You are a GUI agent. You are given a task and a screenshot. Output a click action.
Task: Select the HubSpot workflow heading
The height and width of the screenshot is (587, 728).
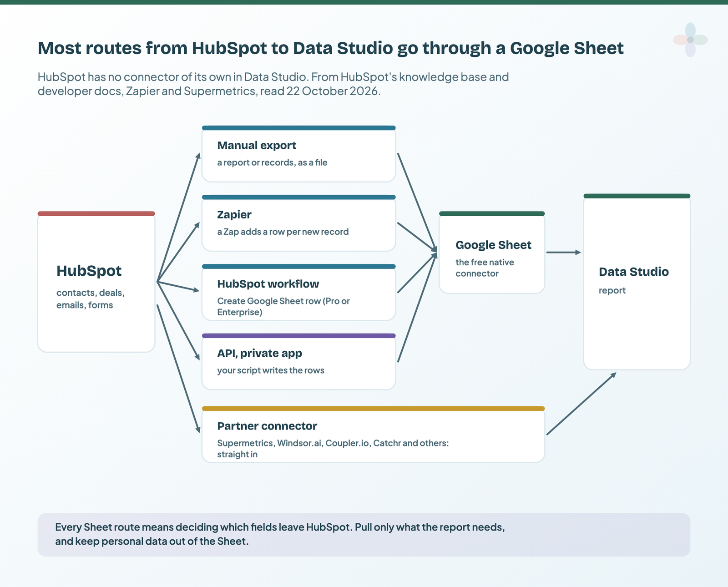(268, 284)
